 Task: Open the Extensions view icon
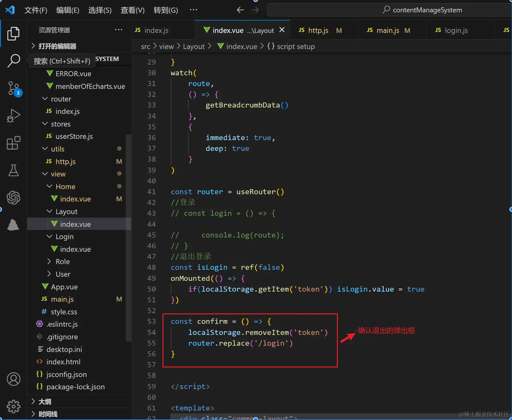(x=13, y=143)
